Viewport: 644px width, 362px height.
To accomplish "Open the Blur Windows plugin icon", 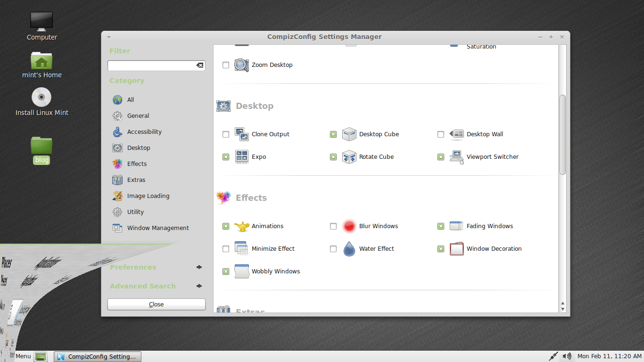I will pos(349,226).
